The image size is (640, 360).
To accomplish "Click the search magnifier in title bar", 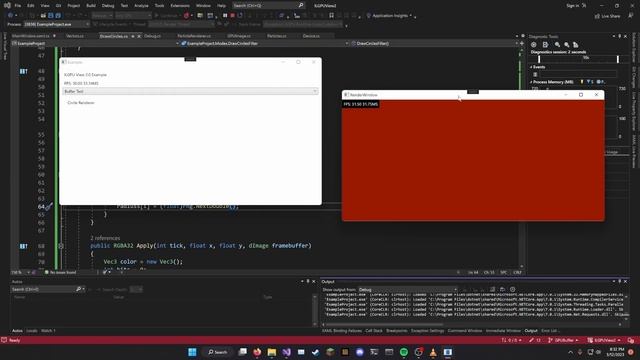I will 301,6.
